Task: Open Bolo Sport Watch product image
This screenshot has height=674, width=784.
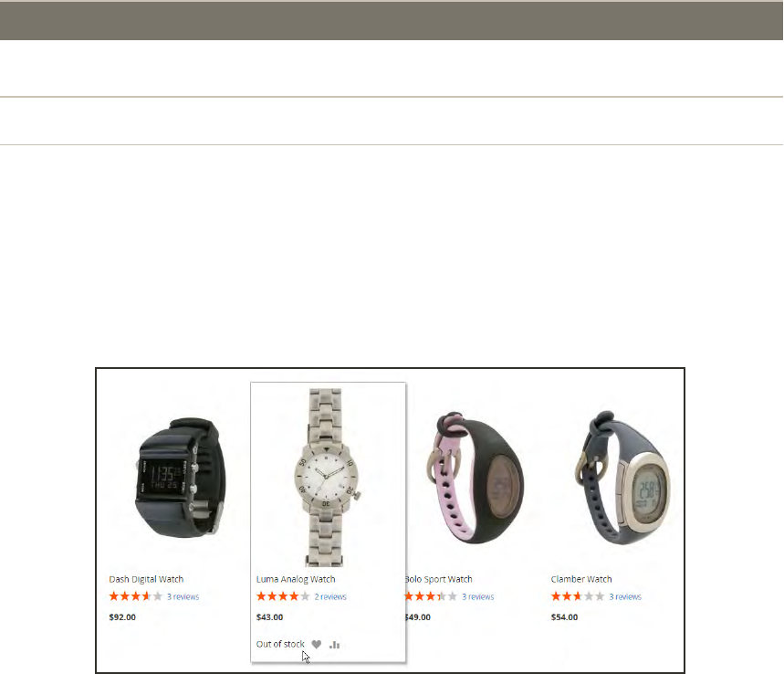Action: tap(476, 478)
